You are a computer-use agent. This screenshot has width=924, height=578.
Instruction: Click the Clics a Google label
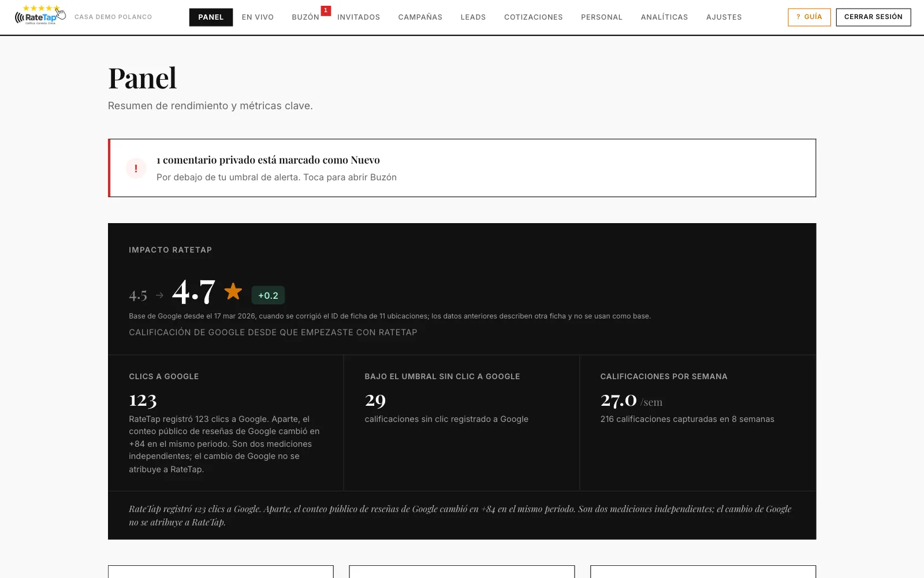click(164, 376)
